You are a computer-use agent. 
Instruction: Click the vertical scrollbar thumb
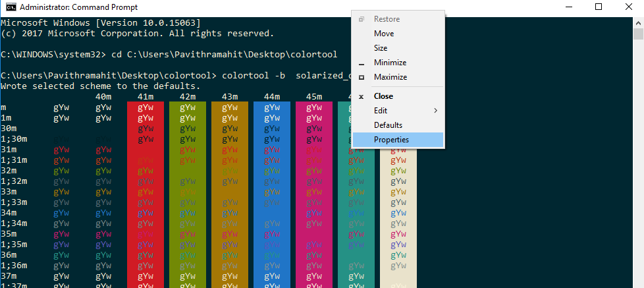coord(638,34)
